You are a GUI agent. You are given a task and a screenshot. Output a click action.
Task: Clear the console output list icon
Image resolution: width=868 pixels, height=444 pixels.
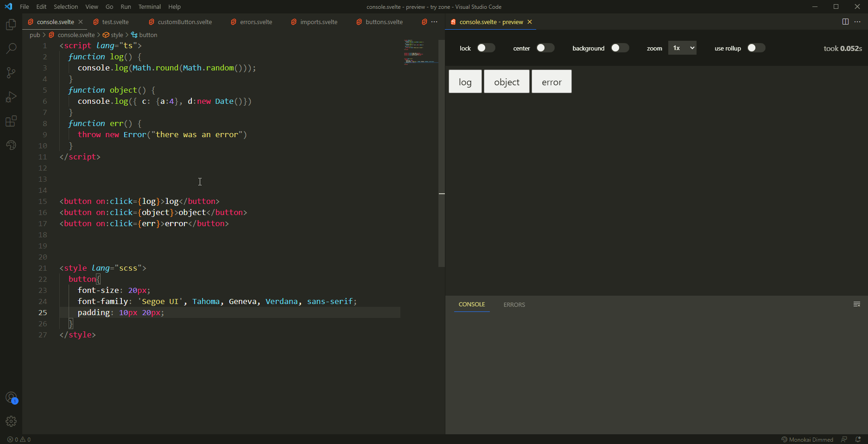(857, 304)
